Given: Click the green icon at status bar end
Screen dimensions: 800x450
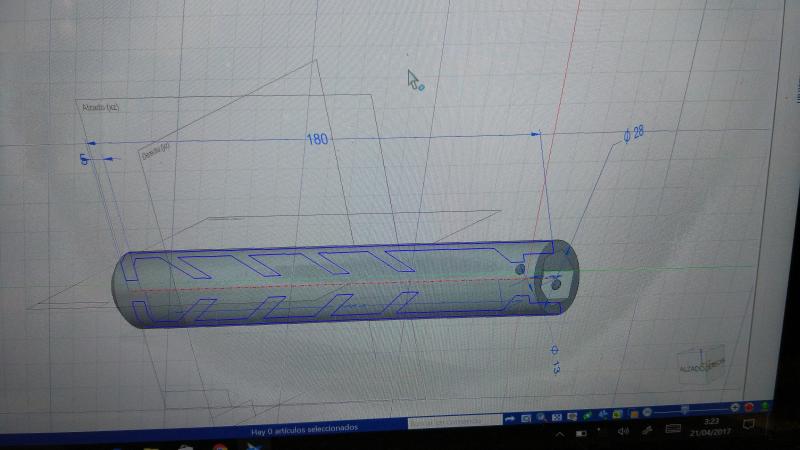Looking at the screenshot, I should pos(765,405).
